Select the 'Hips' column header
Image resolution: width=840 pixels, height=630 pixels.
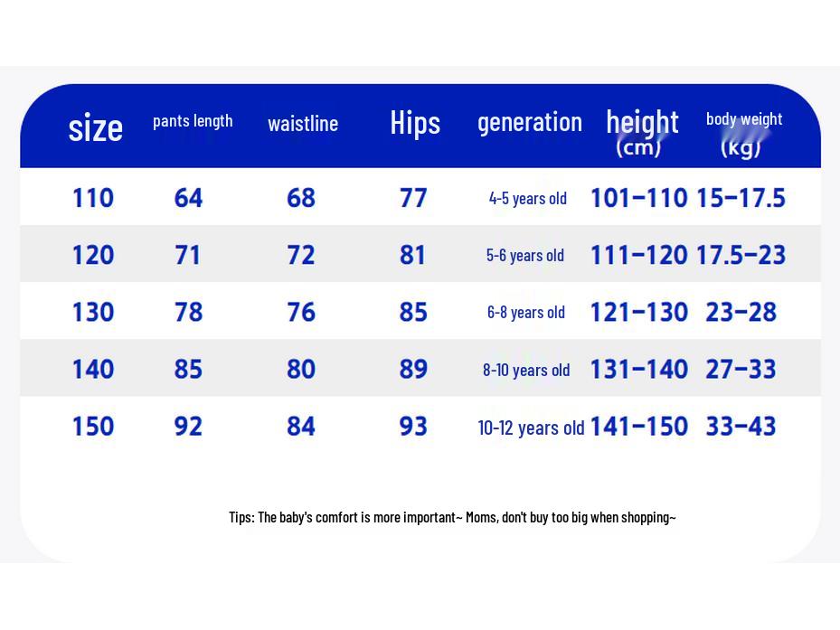[415, 123]
